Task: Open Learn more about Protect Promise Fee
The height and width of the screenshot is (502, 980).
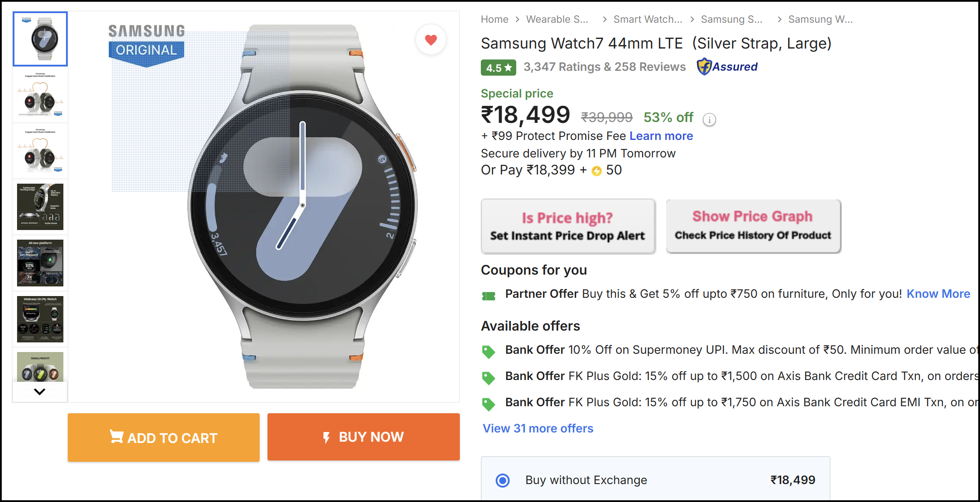Action: pyautogui.click(x=661, y=136)
